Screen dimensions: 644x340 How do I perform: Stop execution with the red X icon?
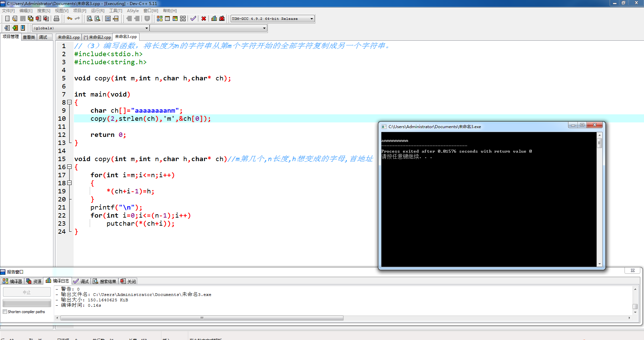(204, 18)
